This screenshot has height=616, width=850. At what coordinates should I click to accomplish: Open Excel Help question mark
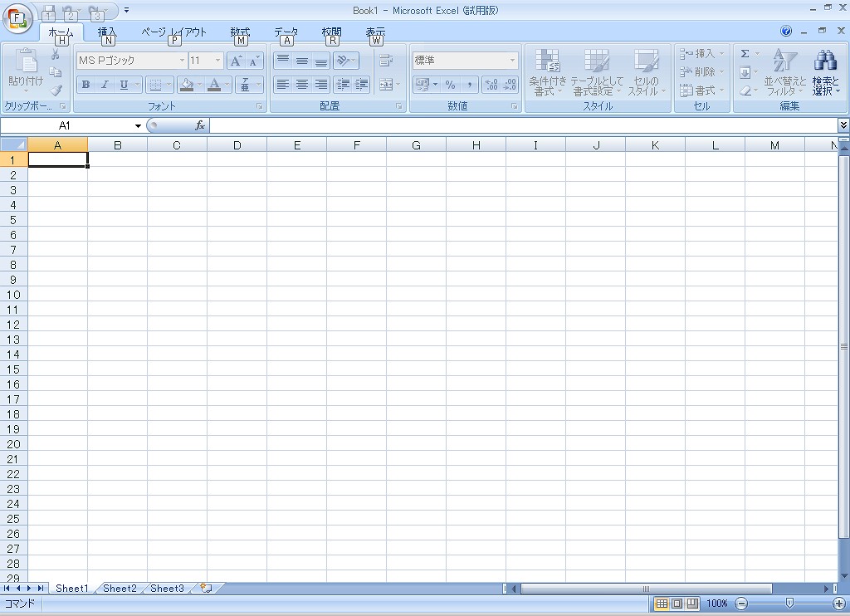pyautogui.click(x=786, y=31)
